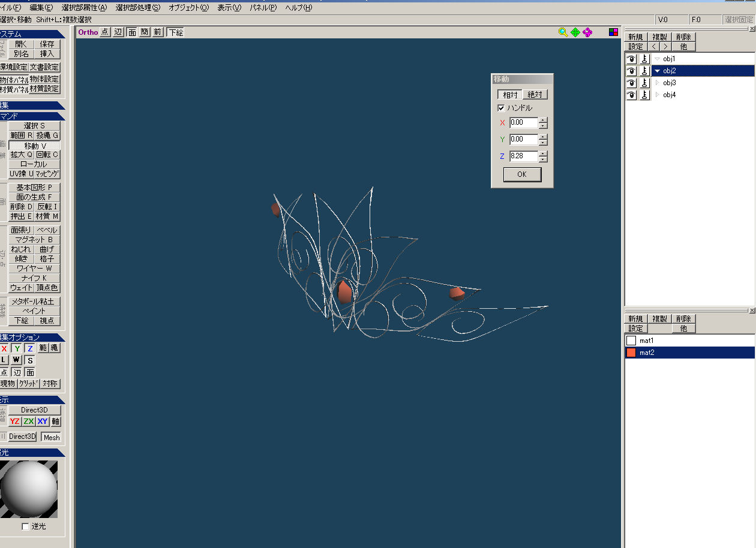Open the オブジェクト(O) menu
Viewport: 756px width, 548px height.
(x=188, y=8)
